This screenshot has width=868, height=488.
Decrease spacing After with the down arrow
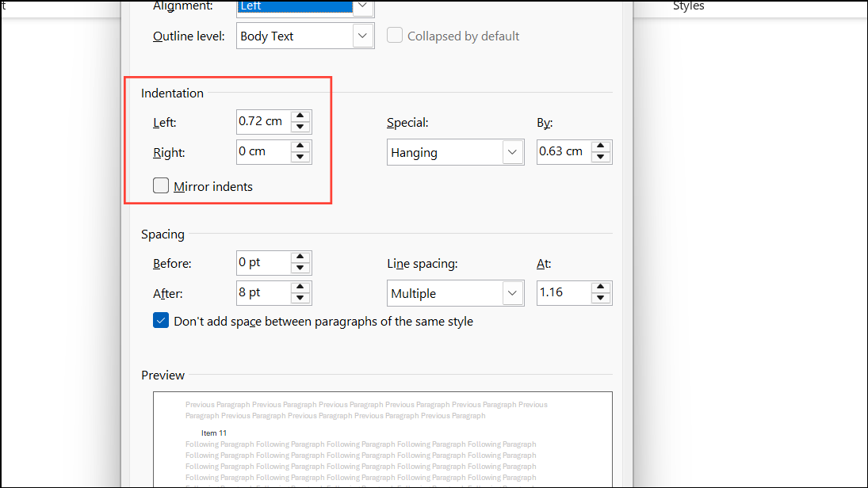point(300,297)
